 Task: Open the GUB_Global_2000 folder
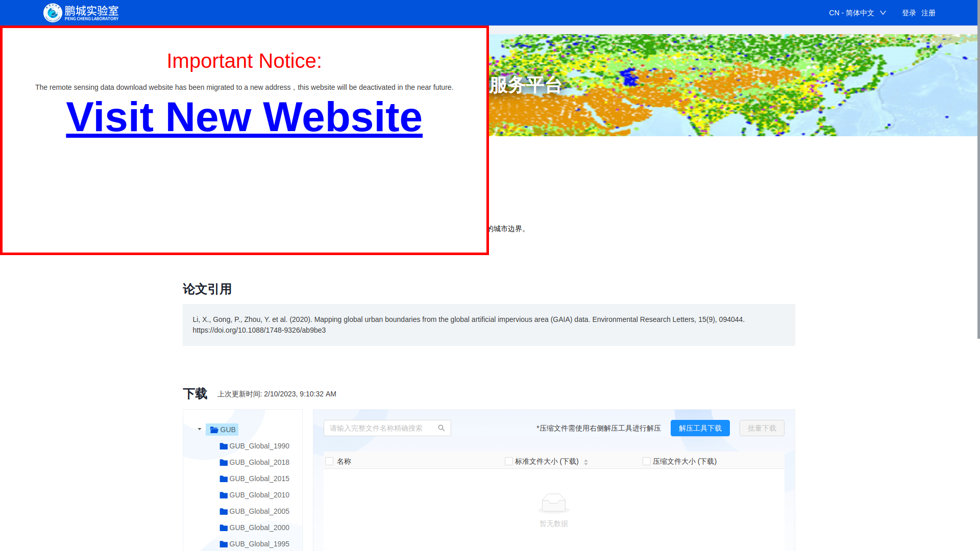[x=255, y=528]
